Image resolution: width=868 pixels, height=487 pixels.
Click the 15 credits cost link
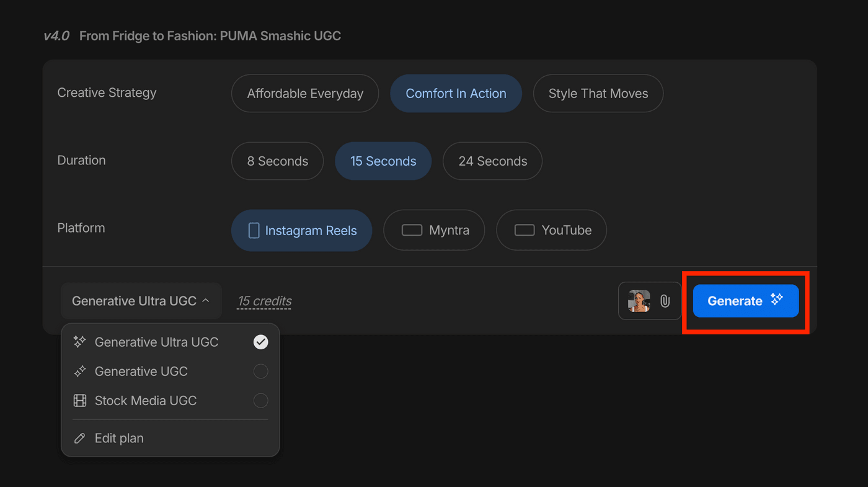click(x=264, y=302)
